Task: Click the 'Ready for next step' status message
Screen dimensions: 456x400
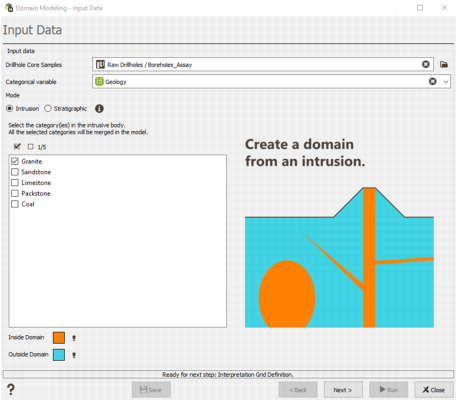Action: click(228, 374)
